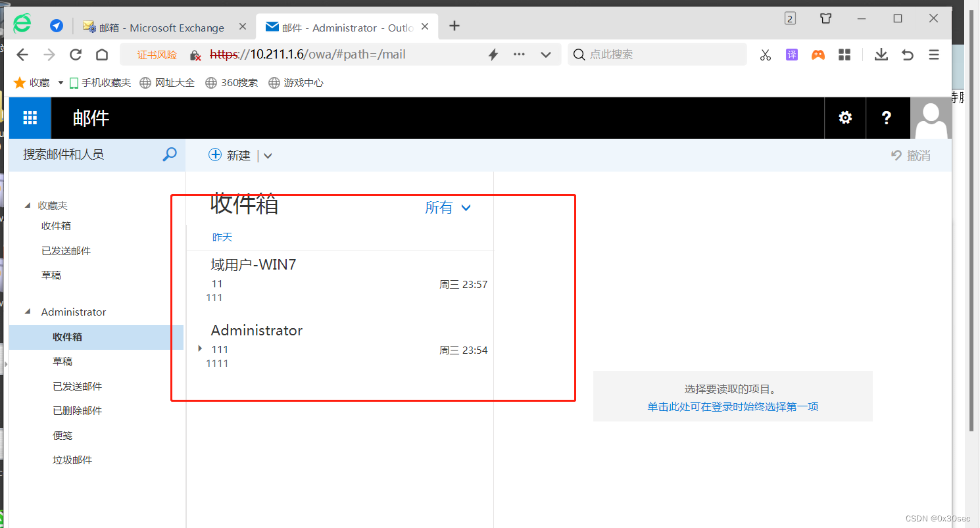Click the 昨天 date group header
The image size is (980, 528).
(x=222, y=237)
